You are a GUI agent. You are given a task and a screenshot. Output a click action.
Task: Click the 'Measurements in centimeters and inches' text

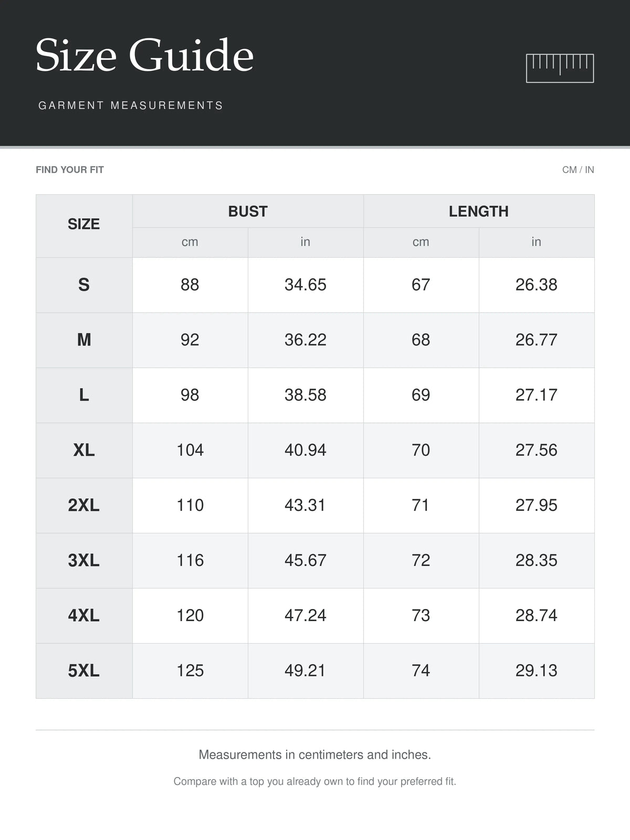pyautogui.click(x=315, y=754)
